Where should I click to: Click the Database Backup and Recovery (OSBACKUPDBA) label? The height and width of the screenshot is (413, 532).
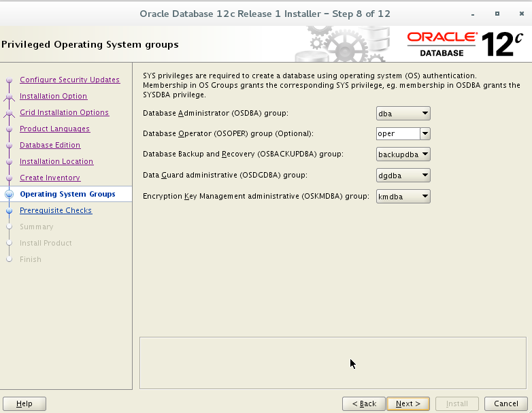[243, 154]
